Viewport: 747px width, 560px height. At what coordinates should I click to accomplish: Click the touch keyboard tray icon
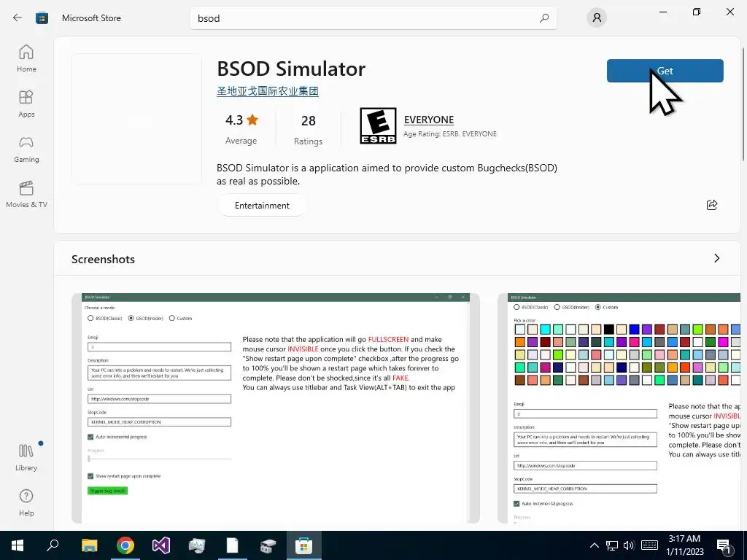coord(649,545)
